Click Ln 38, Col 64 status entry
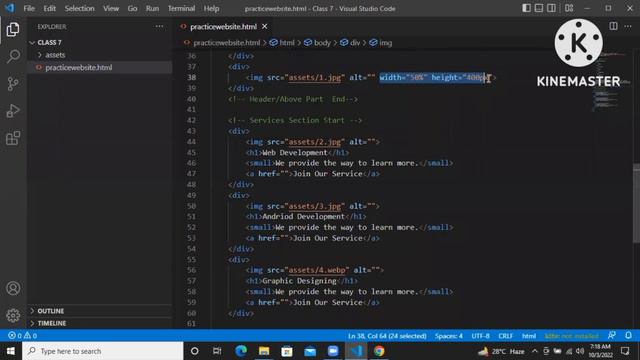 (x=387, y=336)
